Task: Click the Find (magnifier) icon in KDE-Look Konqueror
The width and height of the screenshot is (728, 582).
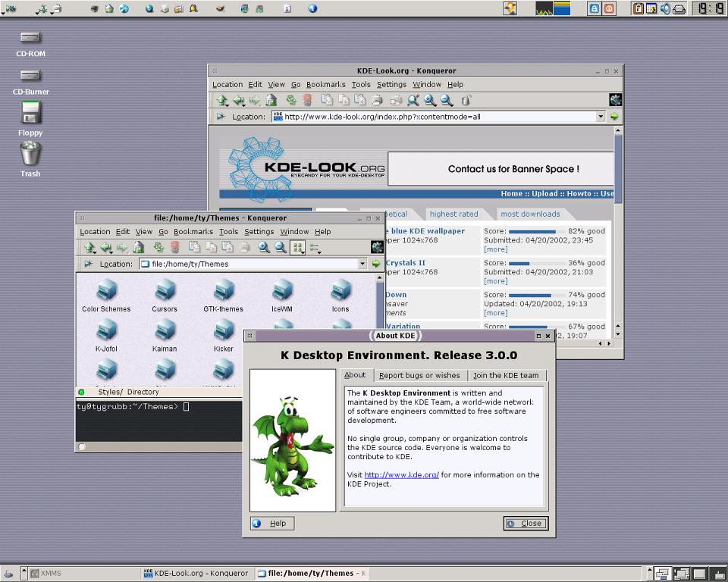Action: pos(413,100)
